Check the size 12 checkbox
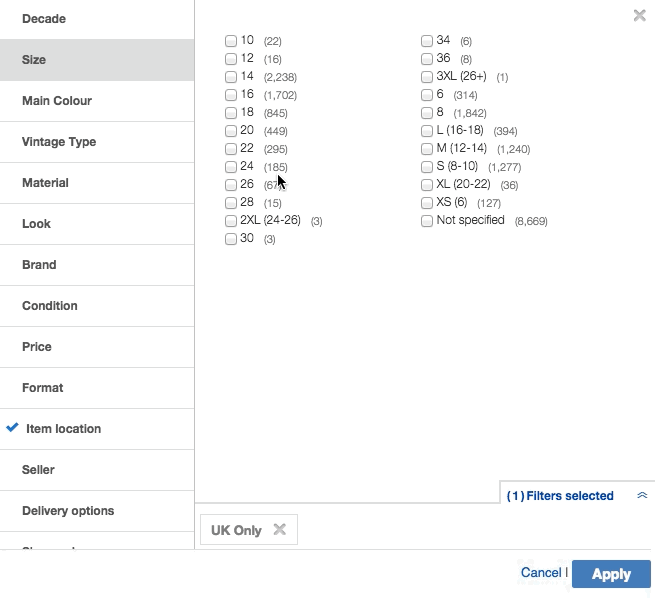 [231, 58]
